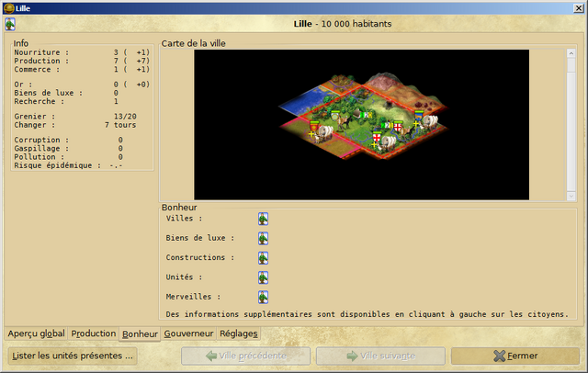
Task: Click the Freeciv icon in title bar
Action: pos(8,8)
